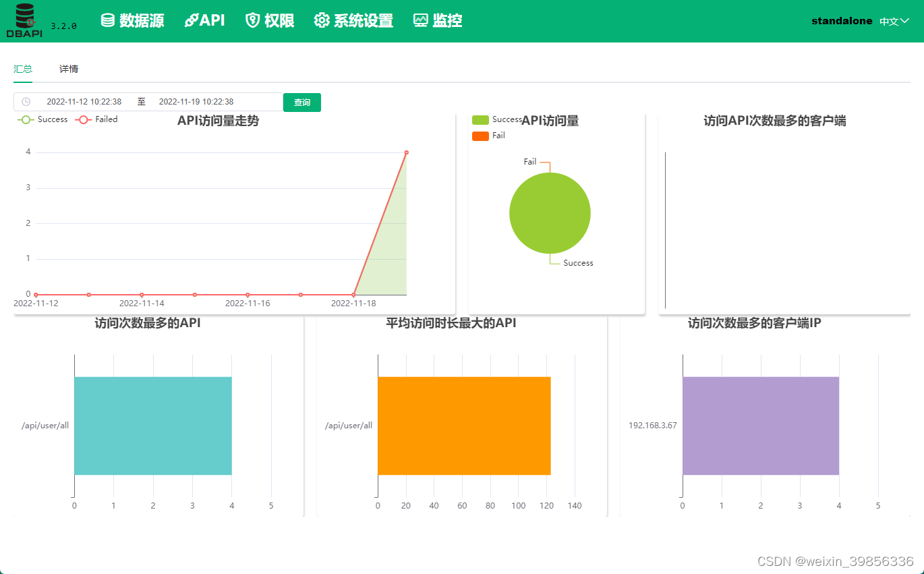Image resolution: width=924 pixels, height=574 pixels.
Task: Click the 查询 button
Action: point(302,103)
